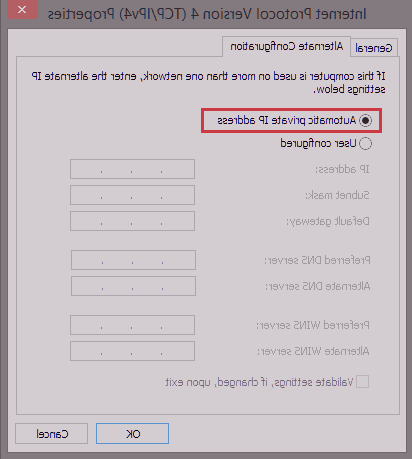
Task: Click the Alternate DNS server field
Action: click(x=133, y=286)
